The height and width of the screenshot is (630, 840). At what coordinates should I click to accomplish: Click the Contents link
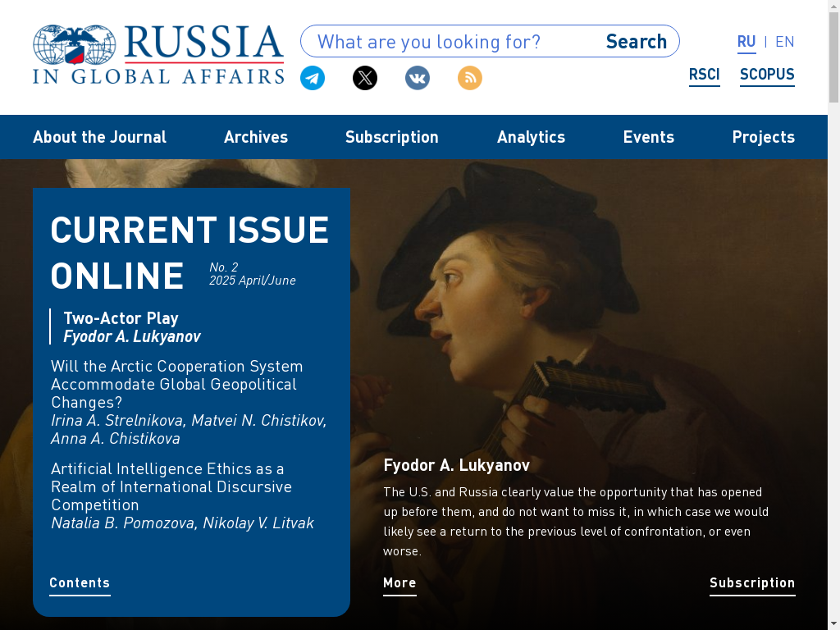(x=80, y=583)
